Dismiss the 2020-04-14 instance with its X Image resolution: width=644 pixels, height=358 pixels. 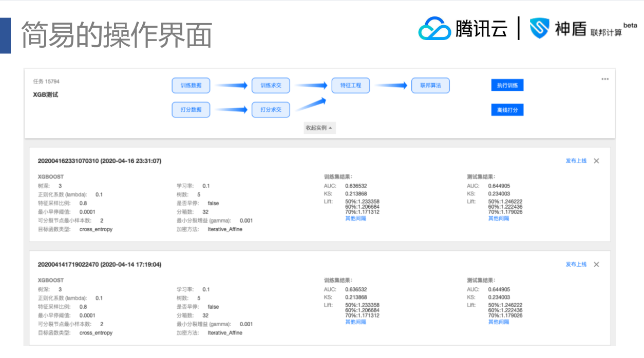[x=596, y=264]
